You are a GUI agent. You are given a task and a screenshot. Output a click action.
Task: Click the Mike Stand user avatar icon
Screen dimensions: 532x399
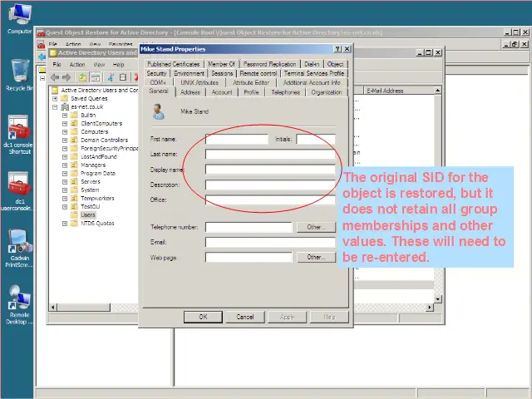click(159, 111)
